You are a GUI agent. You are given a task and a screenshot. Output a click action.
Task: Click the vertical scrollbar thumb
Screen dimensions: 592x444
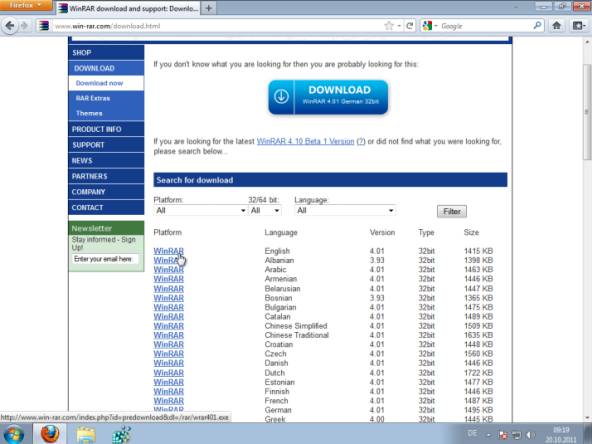pos(587,112)
